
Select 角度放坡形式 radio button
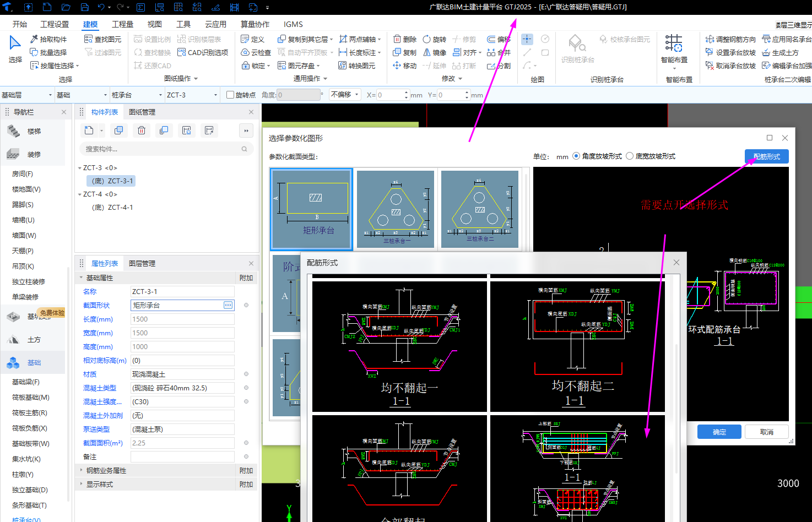point(576,156)
